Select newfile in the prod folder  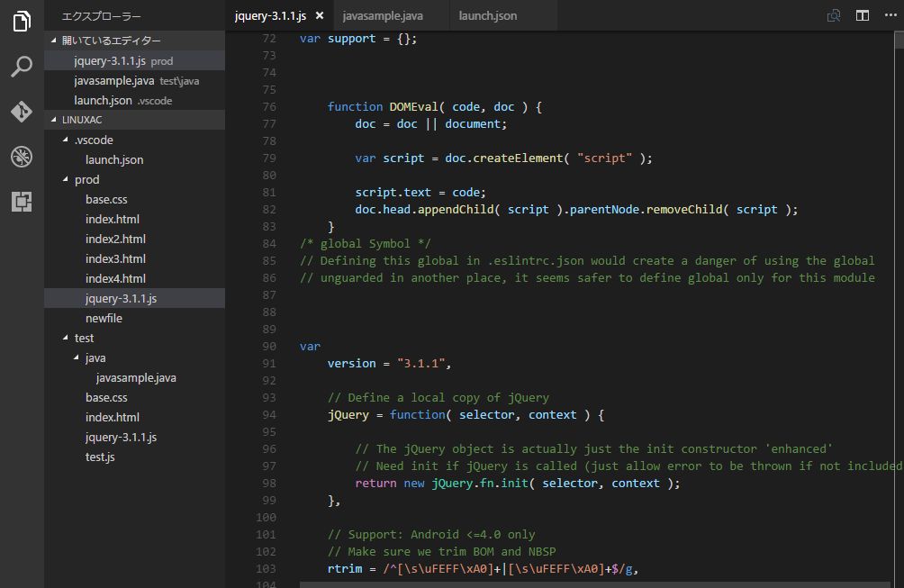tap(104, 318)
